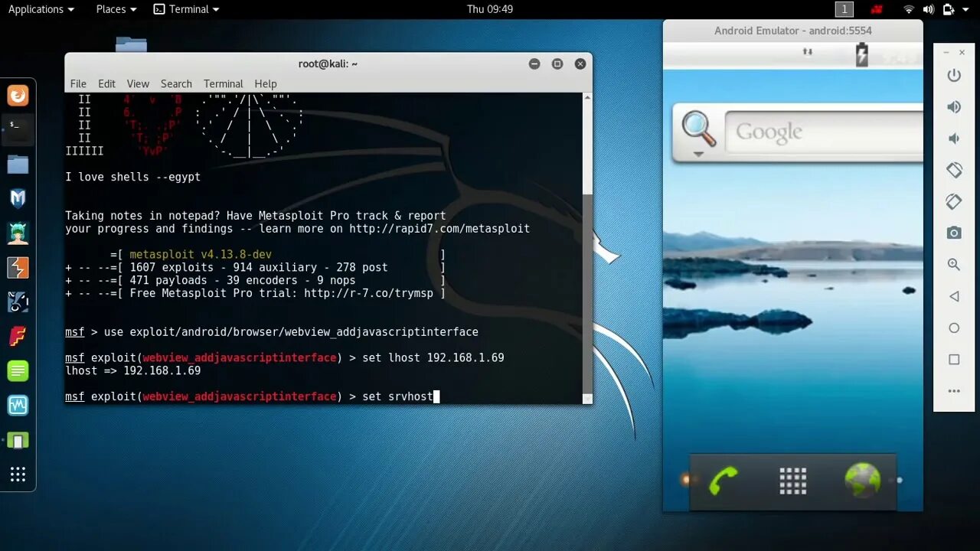Minimize the emulator toolbar panel
980x551 pixels.
tap(946, 52)
